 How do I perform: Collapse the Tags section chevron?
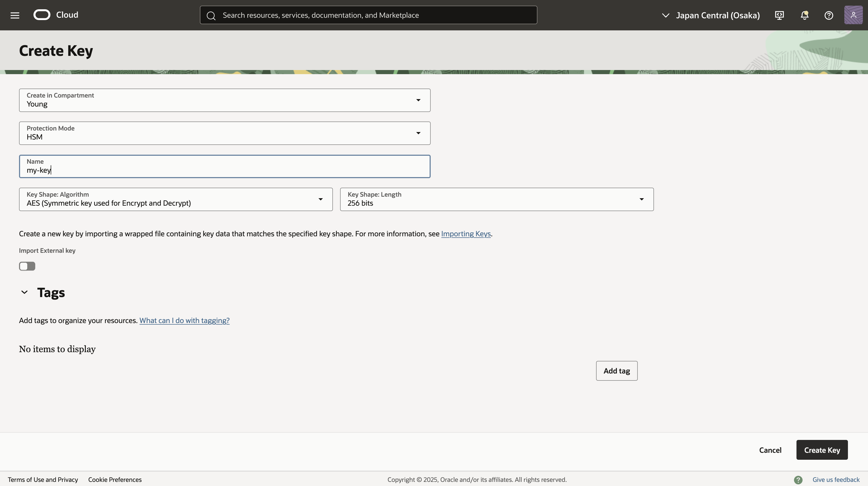[24, 292]
